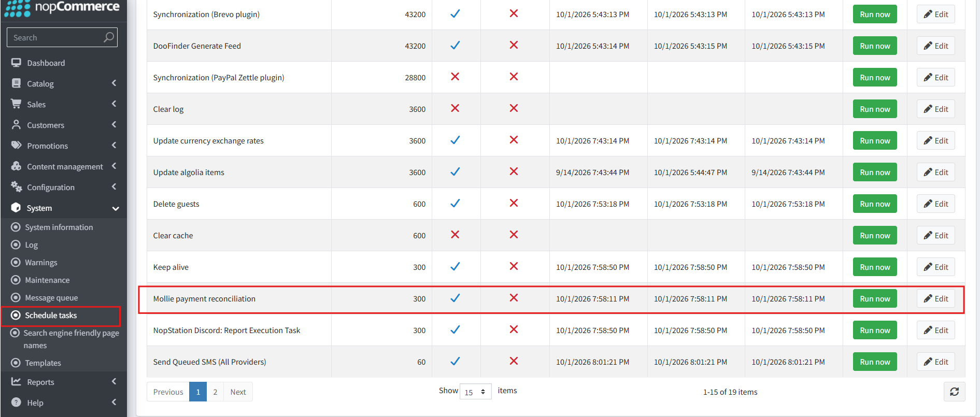Edit the DooFinder Generate Feed task
The image size is (980, 417).
(x=935, y=46)
